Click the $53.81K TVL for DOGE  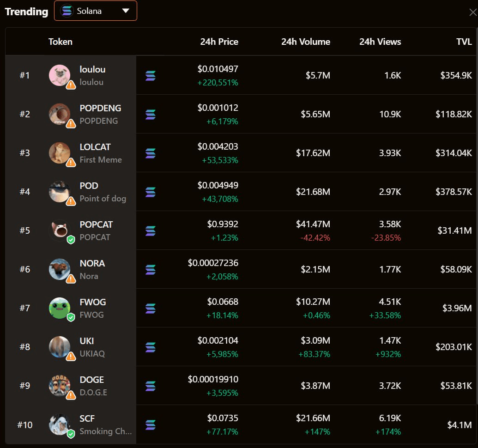(456, 386)
